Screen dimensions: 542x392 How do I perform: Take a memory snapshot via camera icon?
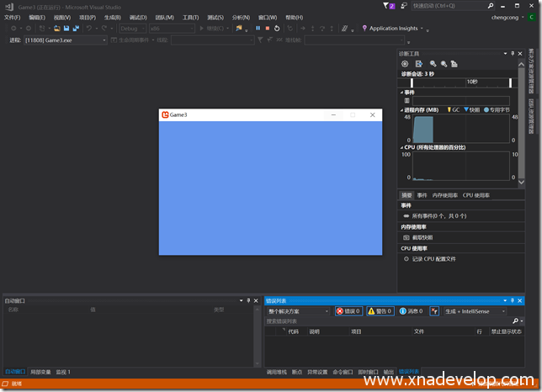point(406,237)
